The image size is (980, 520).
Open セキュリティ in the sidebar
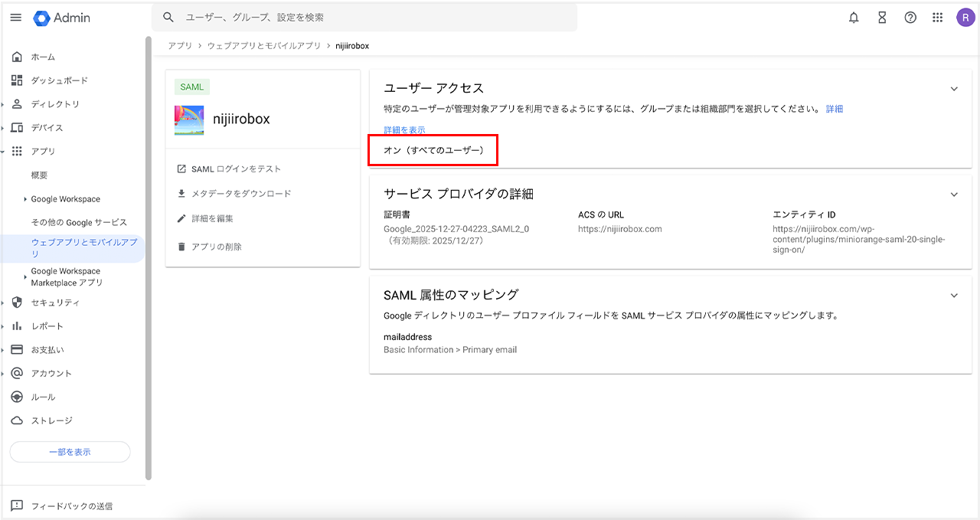click(55, 303)
